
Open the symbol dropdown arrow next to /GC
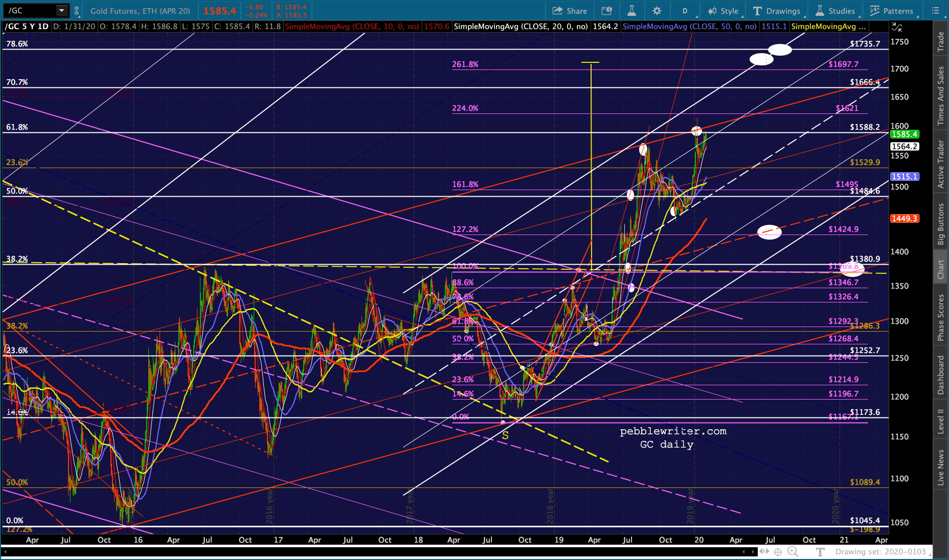62,10
